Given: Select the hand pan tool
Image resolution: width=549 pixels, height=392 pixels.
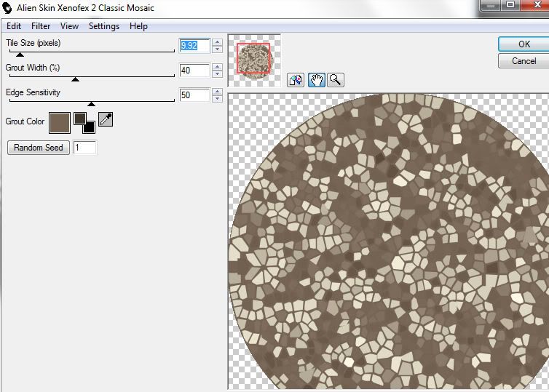Looking at the screenshot, I should coord(316,80).
